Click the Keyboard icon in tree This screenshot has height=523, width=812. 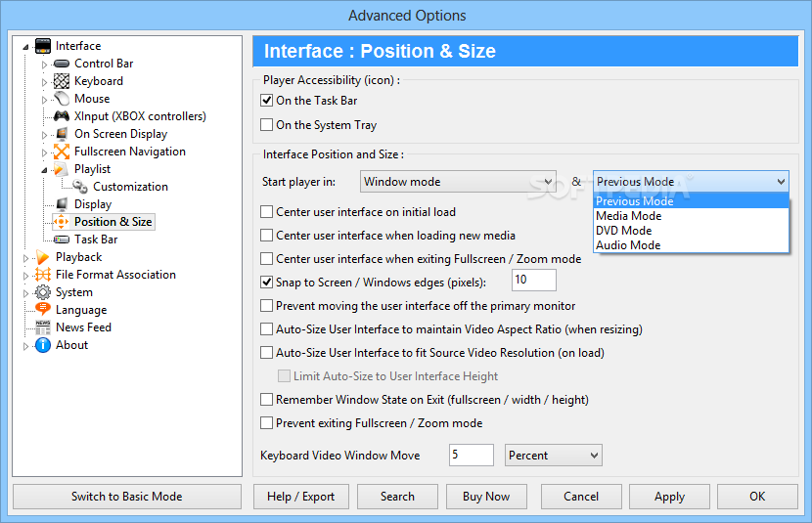62,81
